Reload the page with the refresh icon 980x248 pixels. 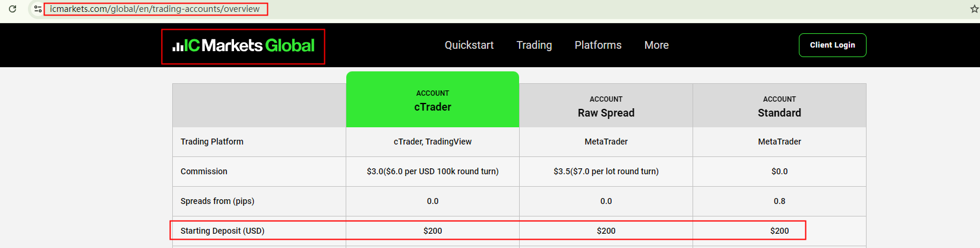click(12, 9)
